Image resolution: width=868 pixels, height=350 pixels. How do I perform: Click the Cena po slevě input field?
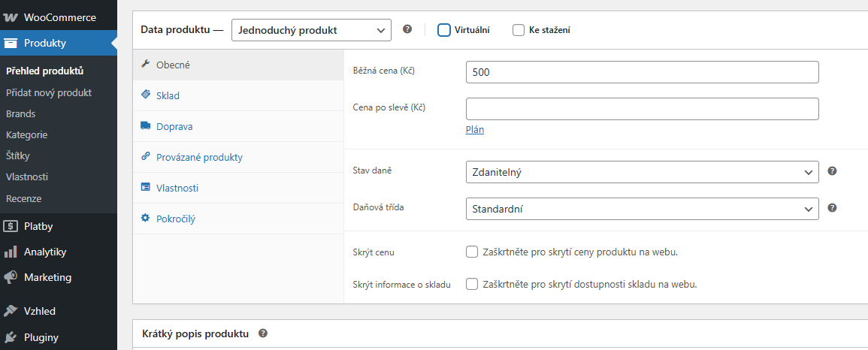642,109
